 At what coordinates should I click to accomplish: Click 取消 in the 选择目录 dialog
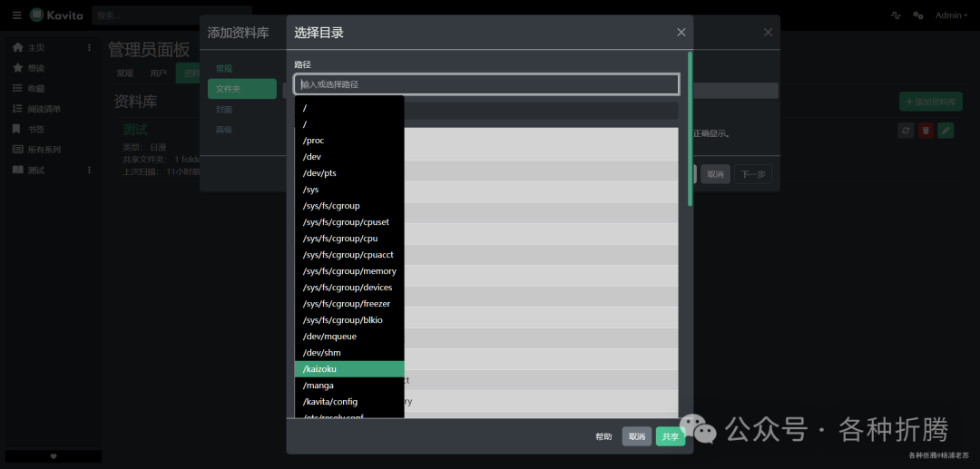click(637, 436)
